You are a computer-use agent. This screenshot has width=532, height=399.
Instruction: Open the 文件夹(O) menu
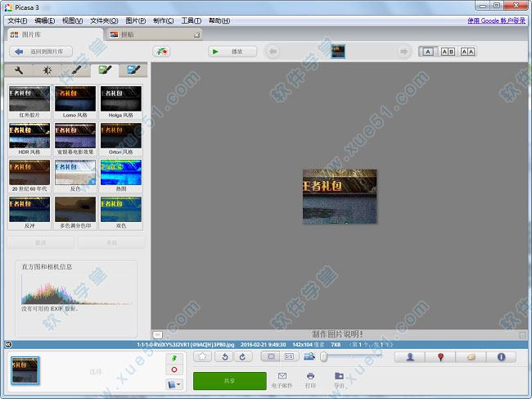(x=104, y=20)
